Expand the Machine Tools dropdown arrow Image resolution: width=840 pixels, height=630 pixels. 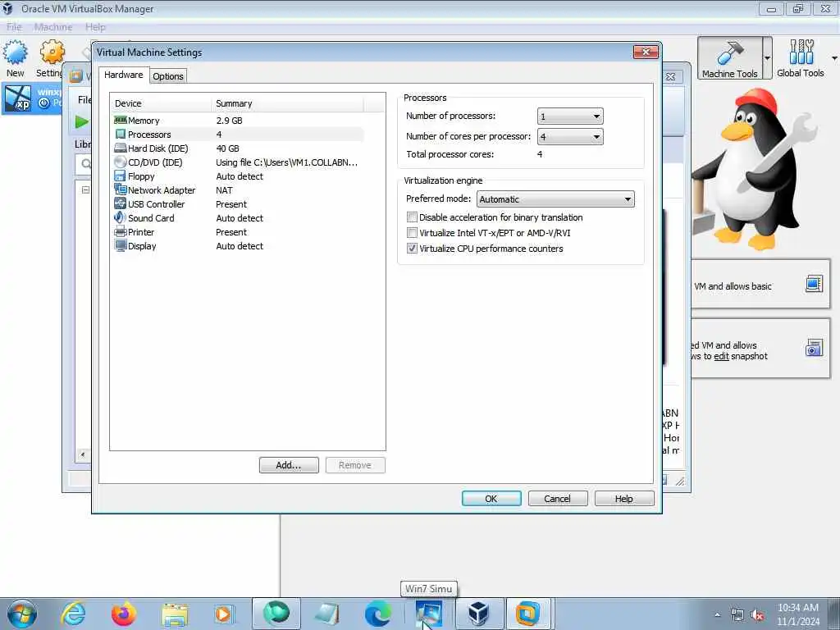point(768,58)
